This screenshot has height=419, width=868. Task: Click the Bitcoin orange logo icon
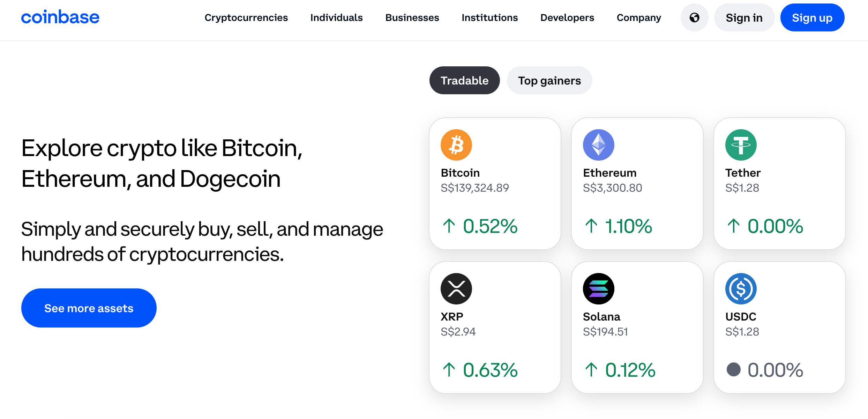tap(456, 145)
